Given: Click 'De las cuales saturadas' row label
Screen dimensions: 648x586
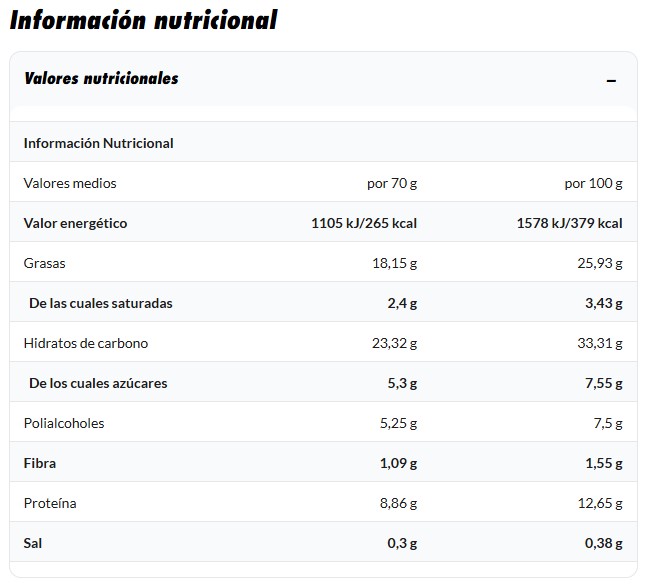Looking at the screenshot, I should tap(100, 303).
